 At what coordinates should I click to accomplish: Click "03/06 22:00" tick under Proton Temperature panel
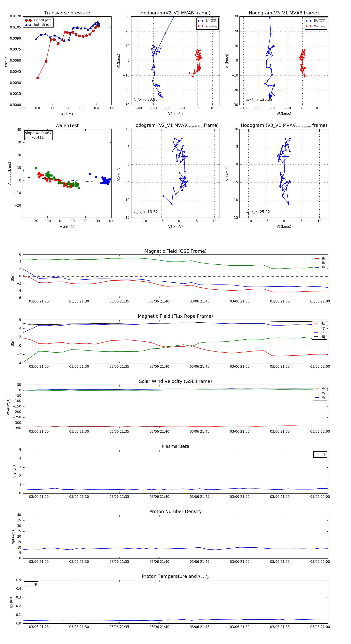[x=320, y=627]
